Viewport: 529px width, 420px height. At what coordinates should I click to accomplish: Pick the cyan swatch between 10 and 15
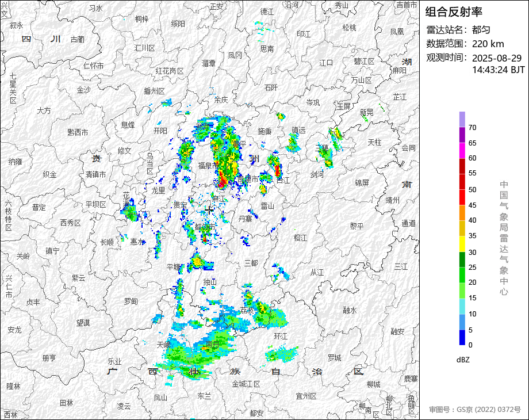coord(462,306)
